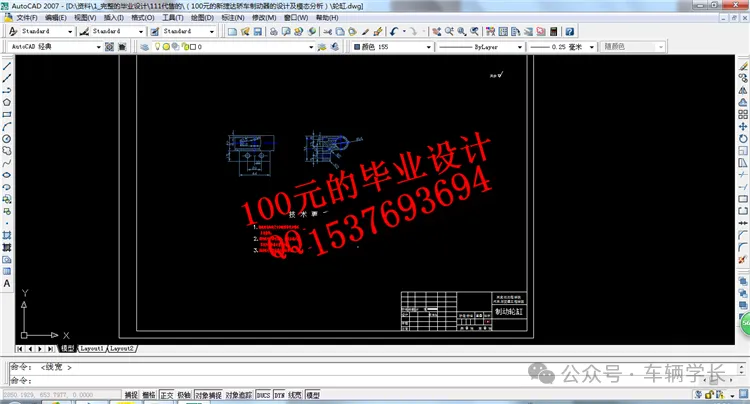Click the Workspace settings gear icon
The height and width of the screenshot is (404, 750).
pos(110,47)
